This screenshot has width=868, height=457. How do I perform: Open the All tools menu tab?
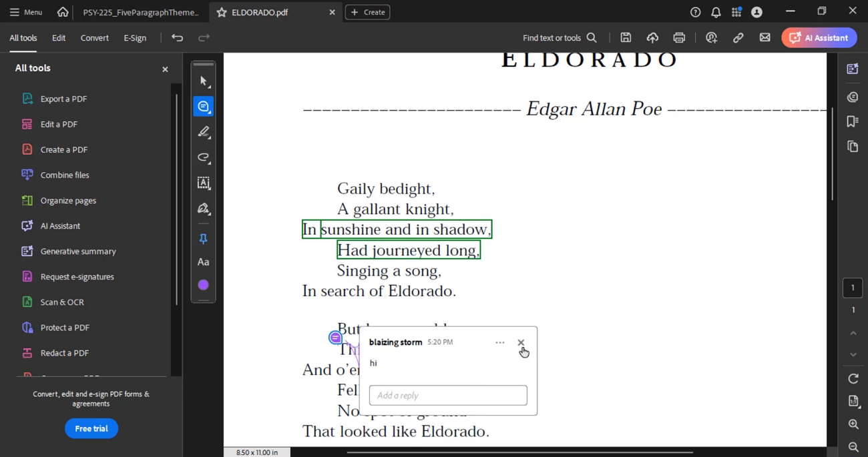click(23, 38)
